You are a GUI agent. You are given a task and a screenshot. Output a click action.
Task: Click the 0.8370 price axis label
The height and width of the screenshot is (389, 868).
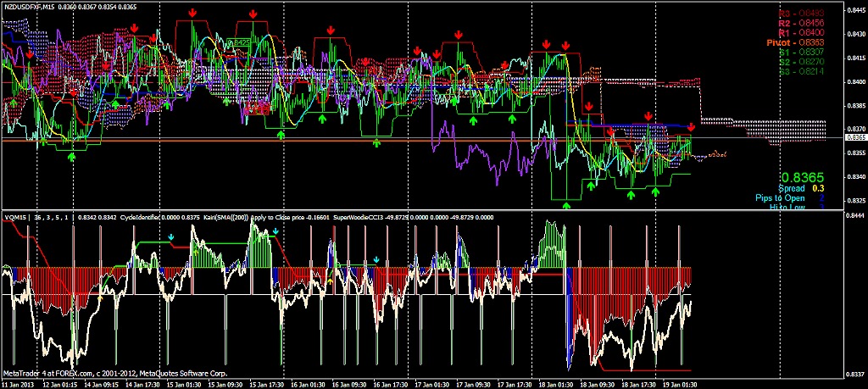[856, 129]
